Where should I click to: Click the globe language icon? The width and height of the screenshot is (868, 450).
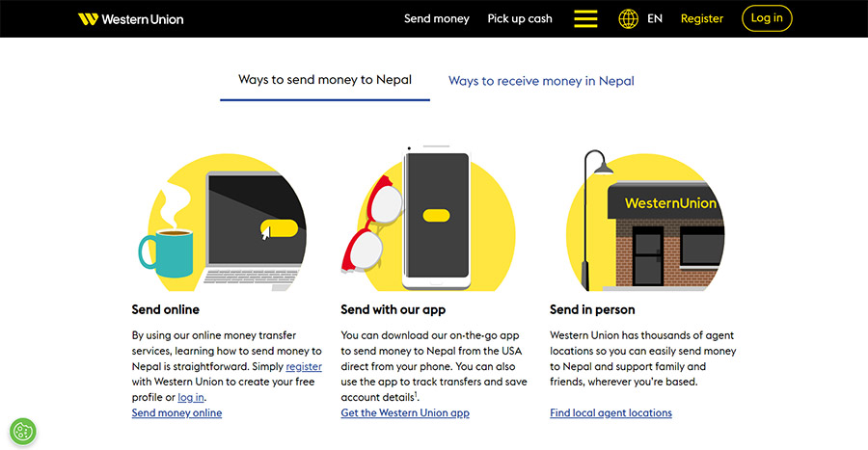[628, 19]
